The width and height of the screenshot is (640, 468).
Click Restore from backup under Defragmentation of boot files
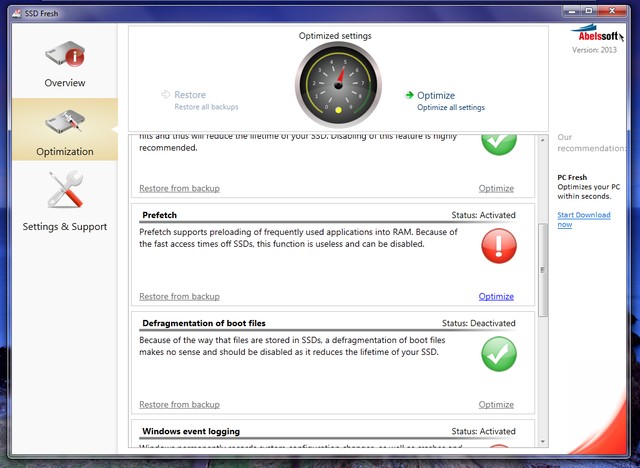(179, 405)
